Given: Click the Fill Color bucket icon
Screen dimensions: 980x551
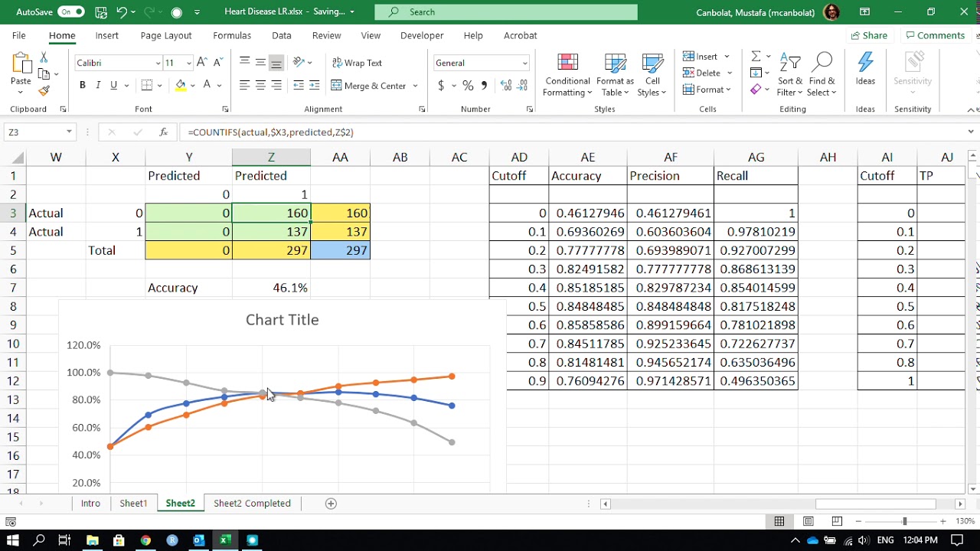Looking at the screenshot, I should [x=181, y=86].
